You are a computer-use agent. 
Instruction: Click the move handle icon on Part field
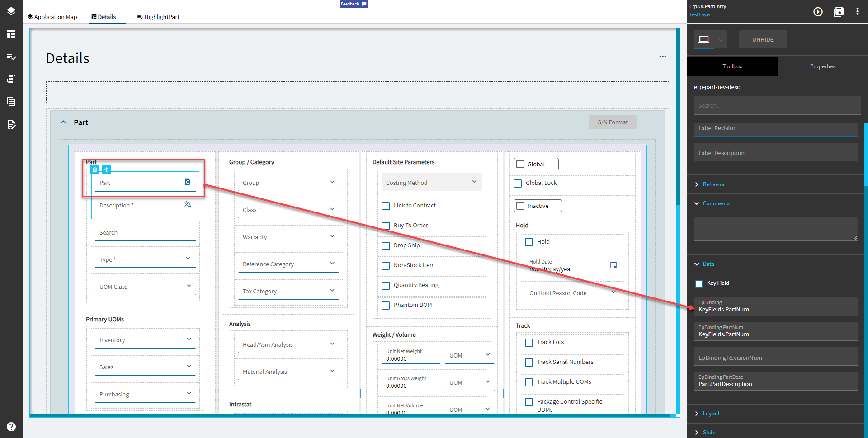coord(107,170)
